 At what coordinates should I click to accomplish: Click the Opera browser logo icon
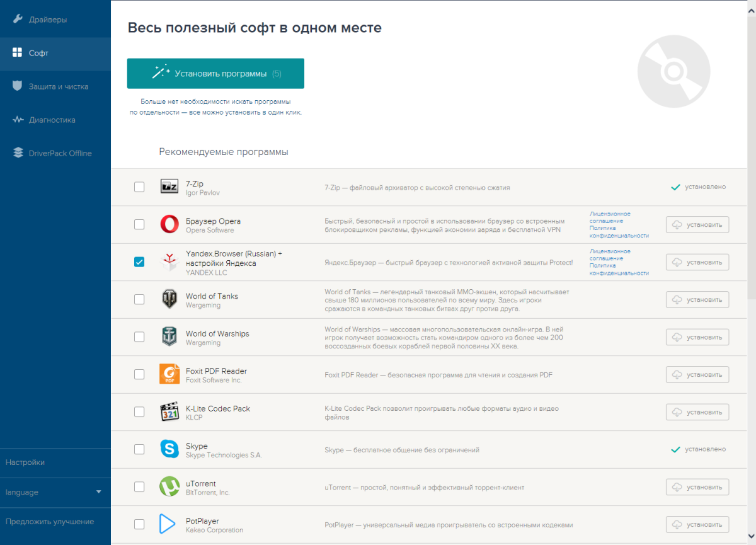(169, 224)
